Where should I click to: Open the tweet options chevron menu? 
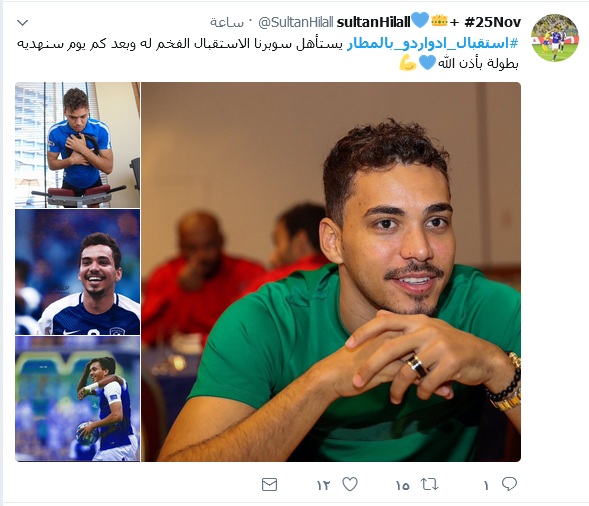click(x=23, y=23)
